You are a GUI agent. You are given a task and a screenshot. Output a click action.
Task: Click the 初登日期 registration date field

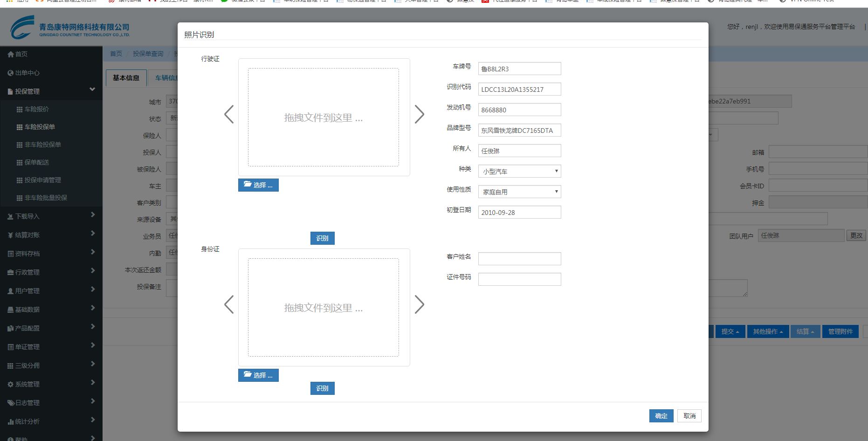[520, 212]
